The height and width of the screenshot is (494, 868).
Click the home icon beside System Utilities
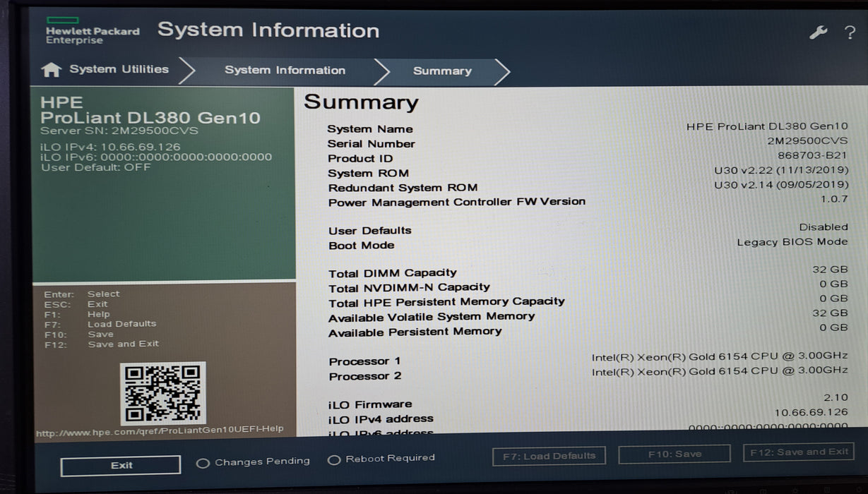pos(51,70)
